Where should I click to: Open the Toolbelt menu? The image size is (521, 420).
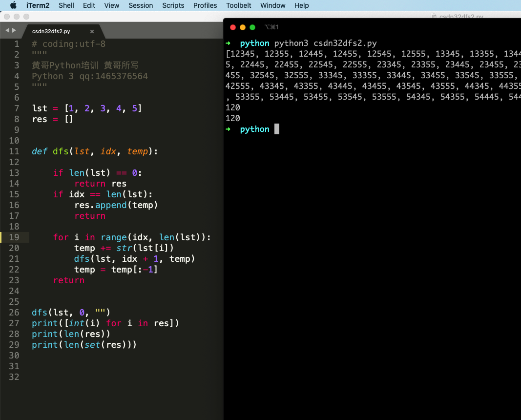point(239,5)
